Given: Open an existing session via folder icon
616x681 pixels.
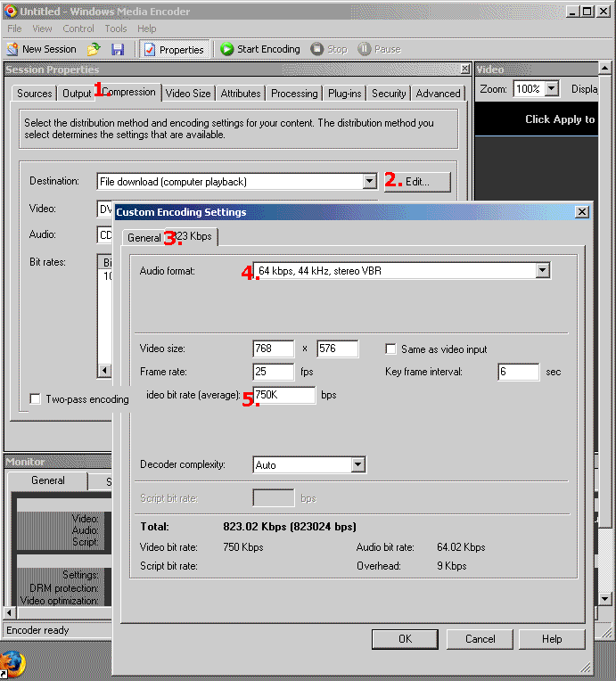Looking at the screenshot, I should point(94,49).
